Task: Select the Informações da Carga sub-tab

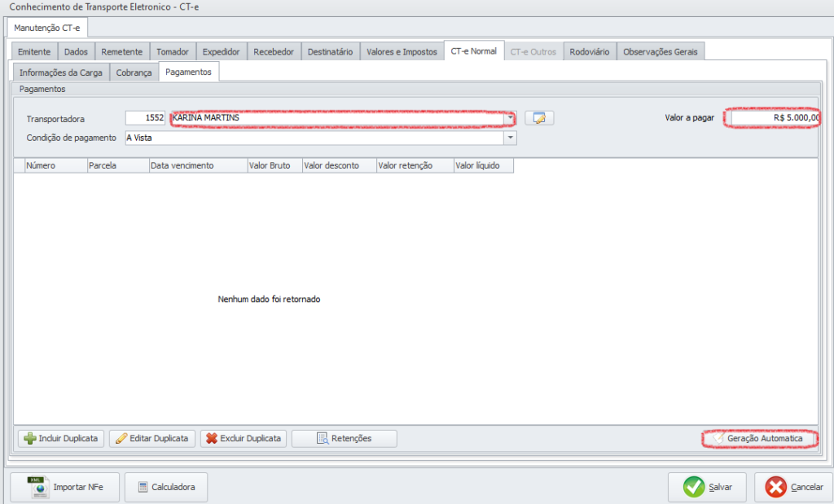Action: [x=59, y=72]
